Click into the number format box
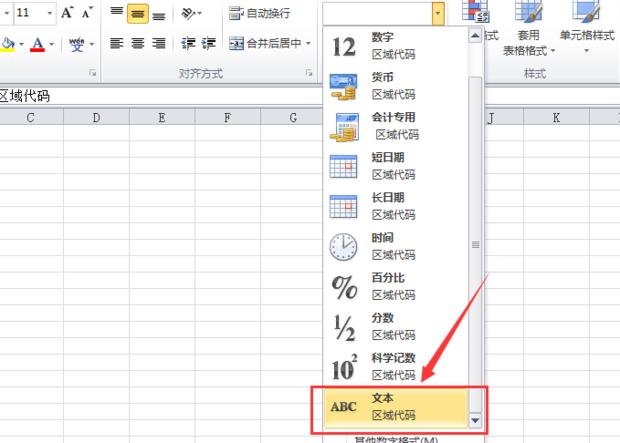The height and width of the screenshot is (443, 620). click(377, 13)
